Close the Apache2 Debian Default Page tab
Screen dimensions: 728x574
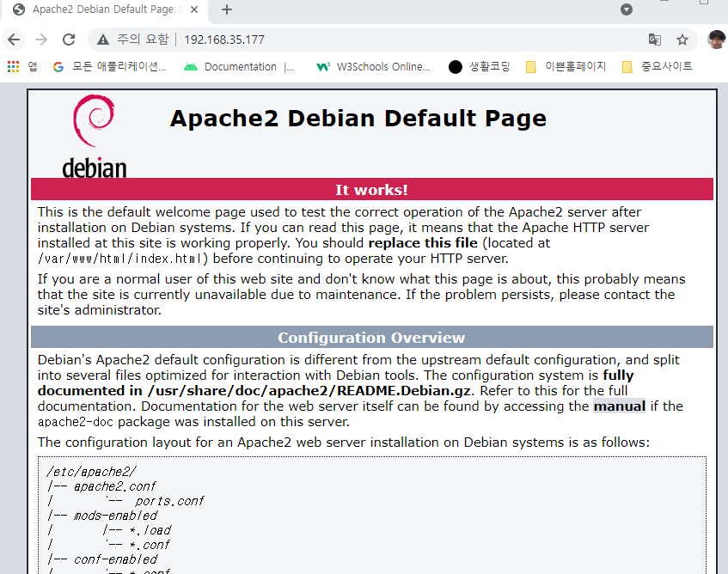click(x=194, y=9)
